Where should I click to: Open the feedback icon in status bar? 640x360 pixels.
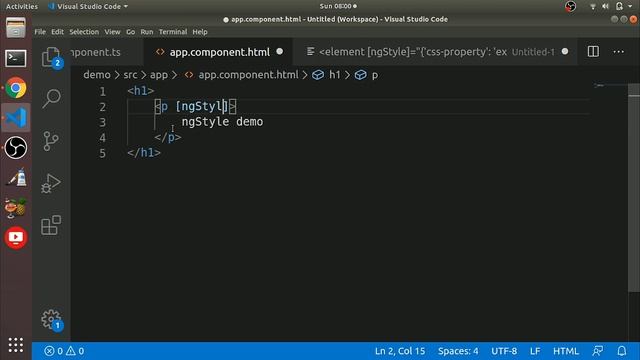(598, 351)
